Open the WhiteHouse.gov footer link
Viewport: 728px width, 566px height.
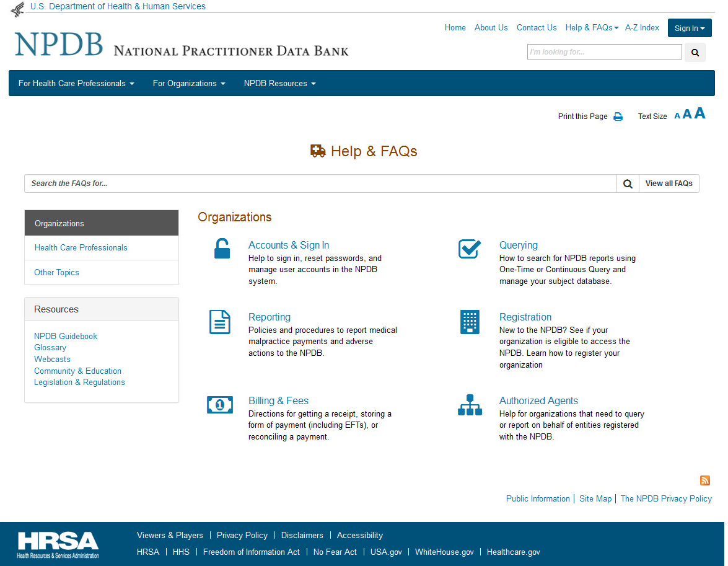click(444, 552)
